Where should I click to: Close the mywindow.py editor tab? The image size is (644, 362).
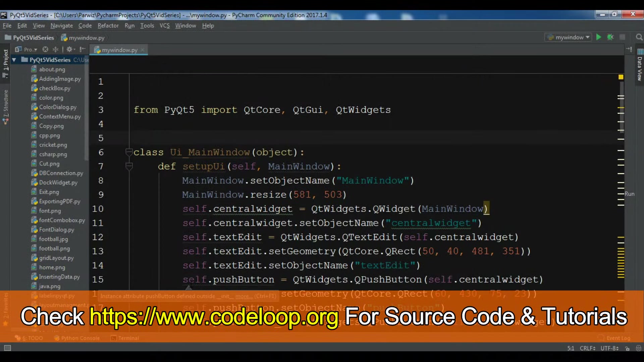tap(143, 50)
